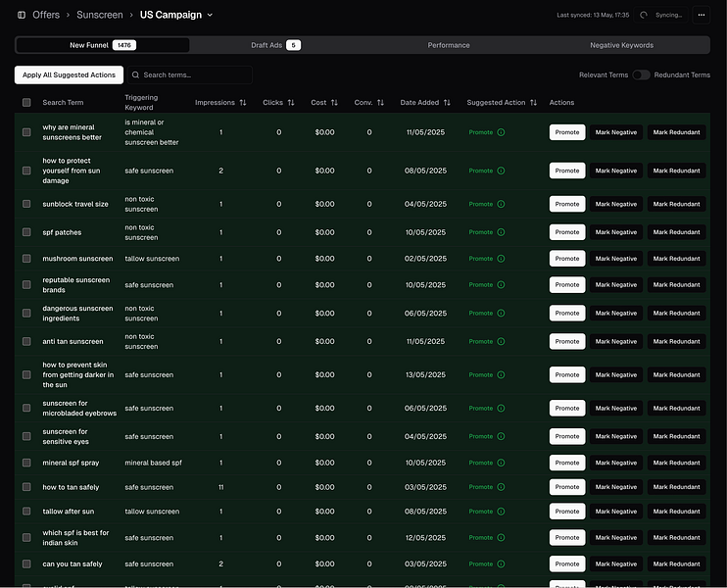Click info icon for 'spf patches' suggestion
The width and height of the screenshot is (727, 588).
tap(501, 232)
